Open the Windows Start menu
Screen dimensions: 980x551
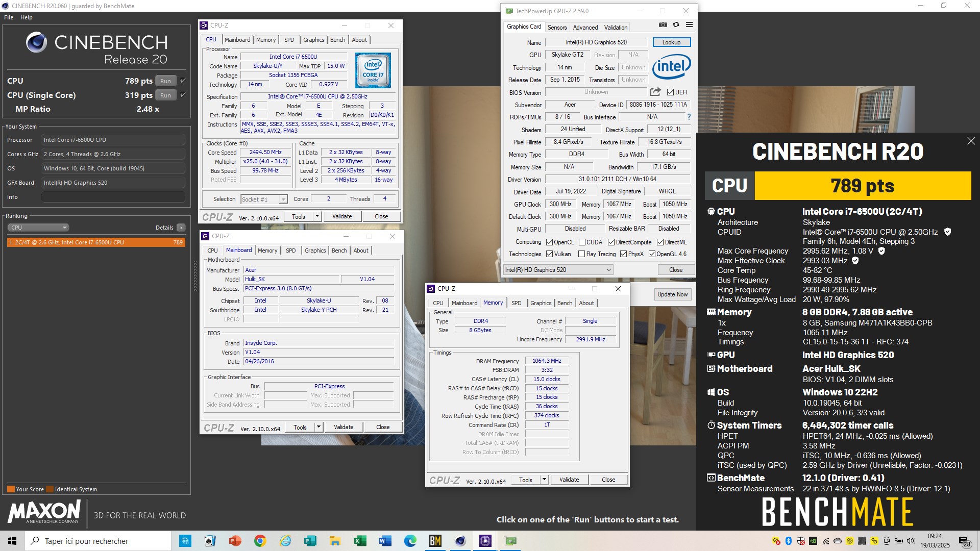tap(12, 541)
